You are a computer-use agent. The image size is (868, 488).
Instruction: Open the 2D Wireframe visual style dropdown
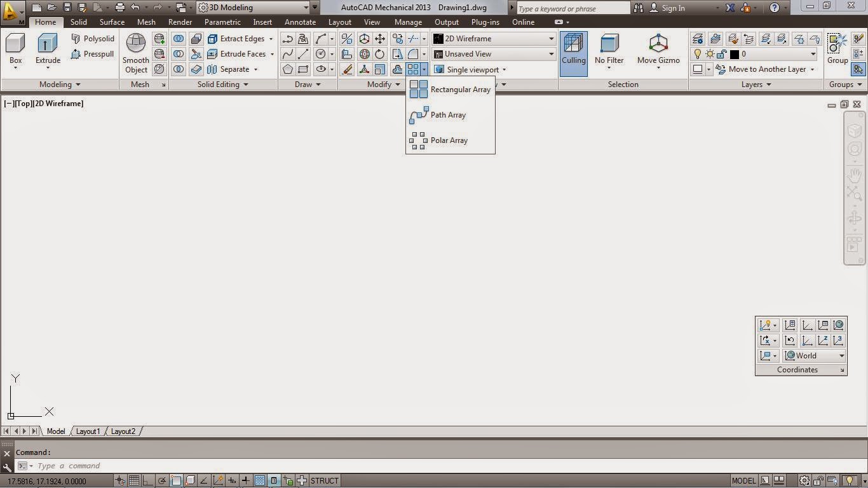[x=494, y=39]
